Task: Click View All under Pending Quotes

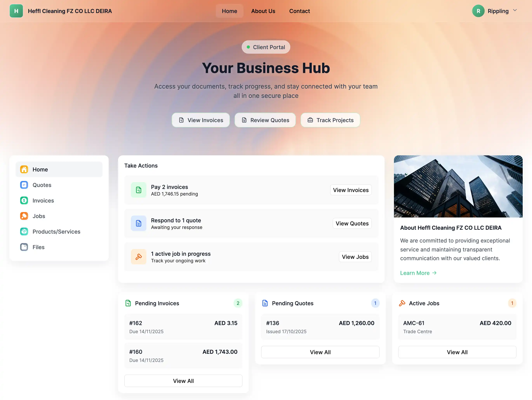Action: 320,352
